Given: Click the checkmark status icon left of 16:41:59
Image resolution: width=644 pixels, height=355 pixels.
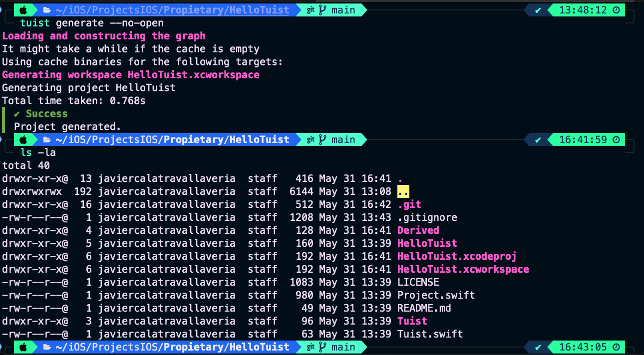Looking at the screenshot, I should [x=538, y=140].
